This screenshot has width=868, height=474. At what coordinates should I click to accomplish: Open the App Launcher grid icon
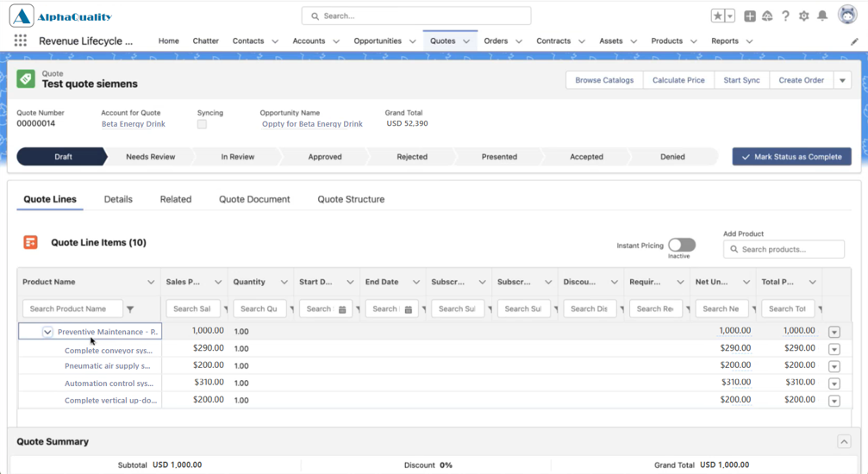[x=21, y=41]
